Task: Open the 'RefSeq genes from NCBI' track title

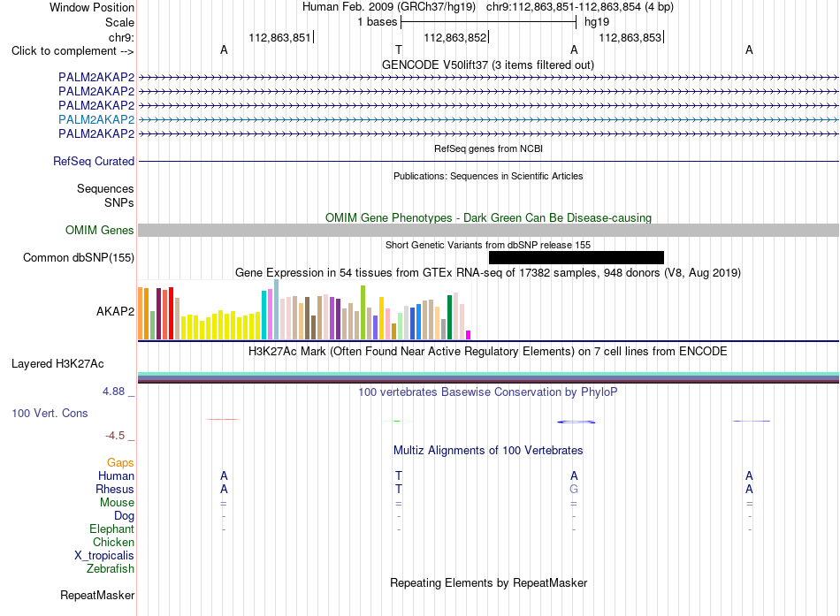Action: pyautogui.click(x=488, y=148)
